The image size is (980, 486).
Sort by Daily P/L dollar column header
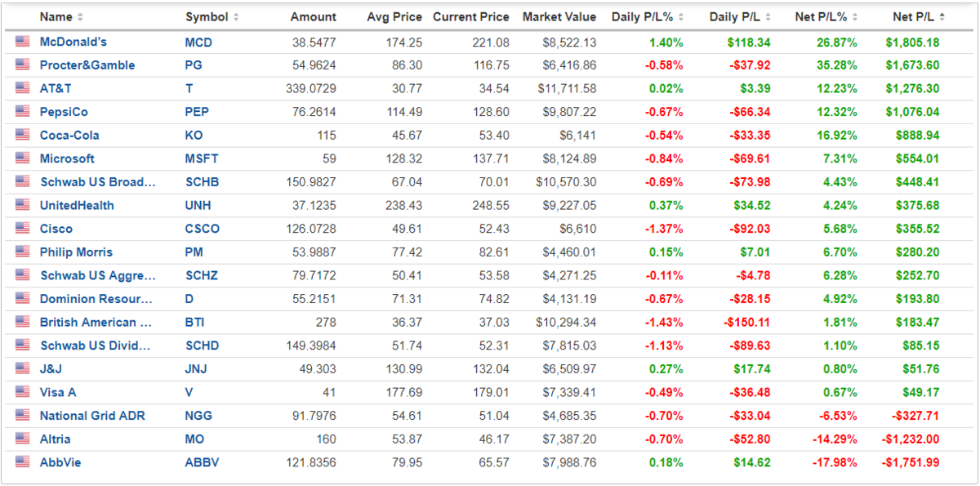pyautogui.click(x=741, y=16)
